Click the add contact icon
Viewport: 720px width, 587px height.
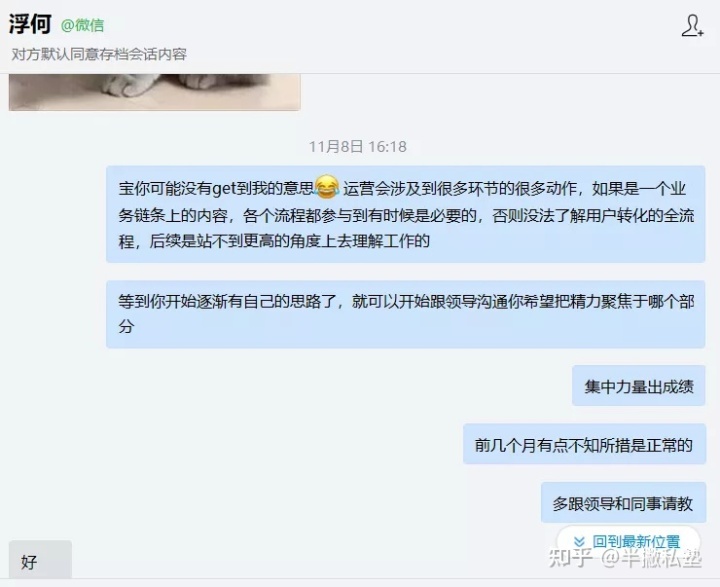[692, 26]
